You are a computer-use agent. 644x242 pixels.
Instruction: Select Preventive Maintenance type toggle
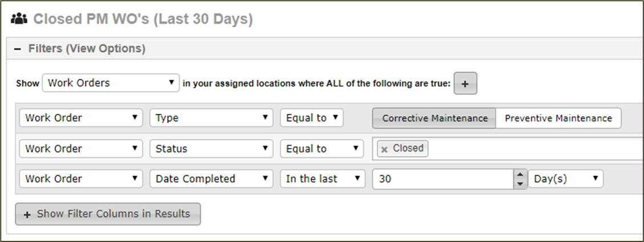558,118
